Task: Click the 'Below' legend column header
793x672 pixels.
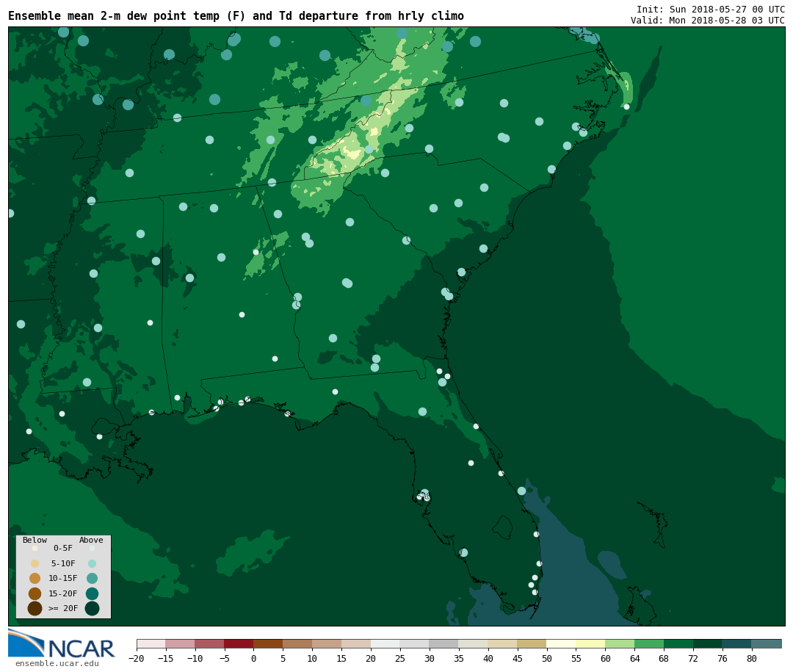Action: point(35,540)
